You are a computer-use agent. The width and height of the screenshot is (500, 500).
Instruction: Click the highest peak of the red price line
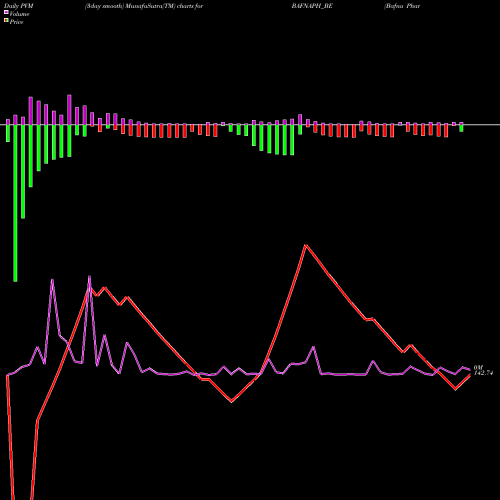[x=306, y=246]
